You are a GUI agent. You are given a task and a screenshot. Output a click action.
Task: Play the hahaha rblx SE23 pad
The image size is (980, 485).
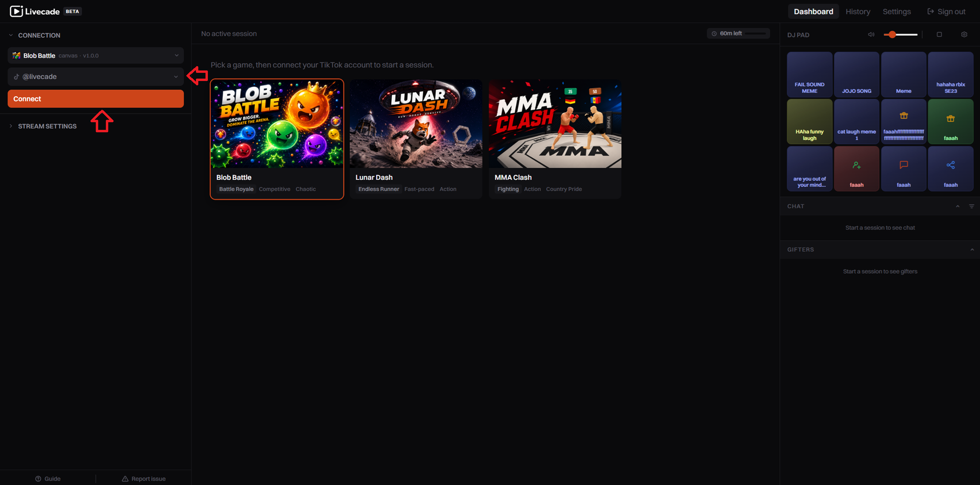coord(951,74)
